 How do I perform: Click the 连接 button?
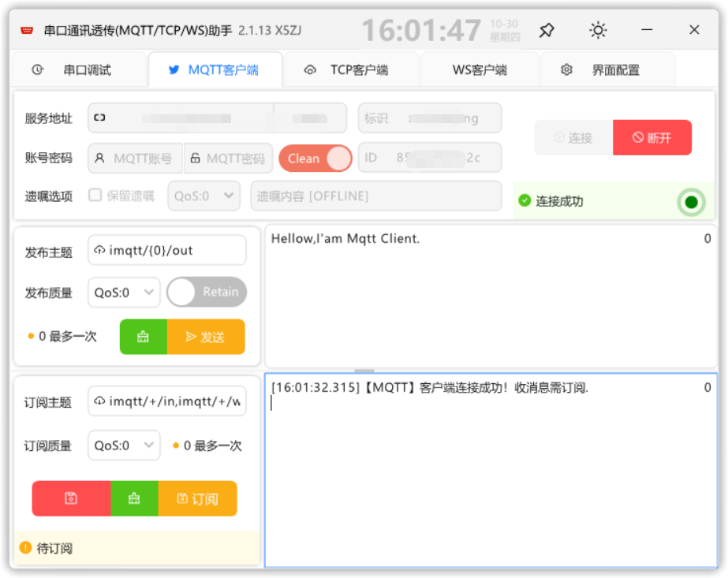574,137
